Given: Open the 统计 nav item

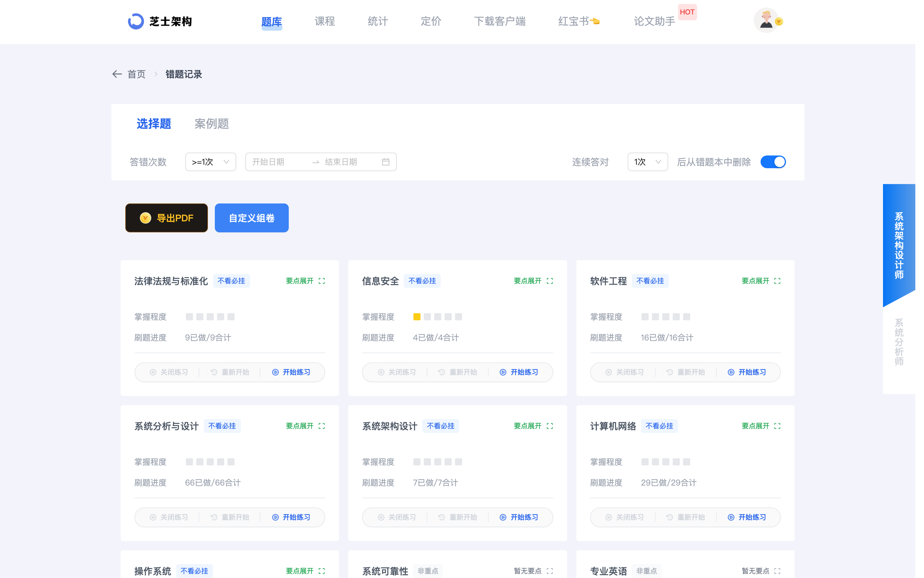Looking at the screenshot, I should 378,21.
